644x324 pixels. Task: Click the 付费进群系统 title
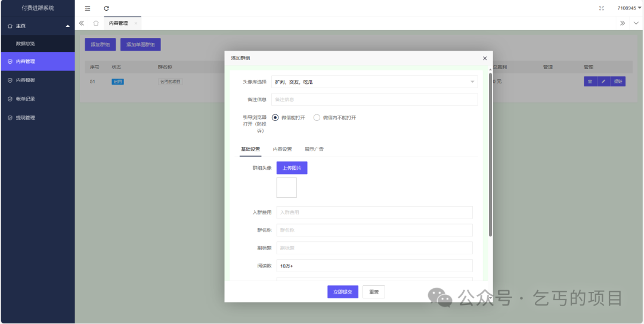[38, 8]
